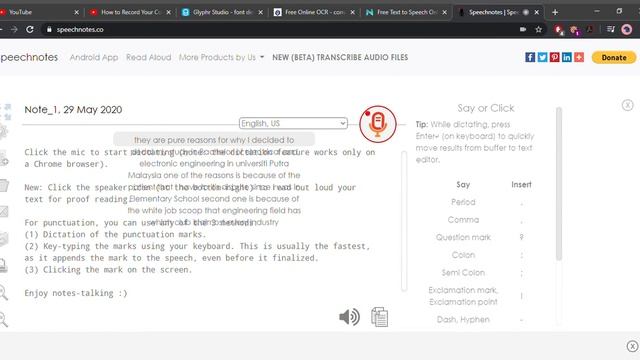This screenshot has height=360, width=640.
Task: Click the camera indicator in address bar
Action: (523, 29)
